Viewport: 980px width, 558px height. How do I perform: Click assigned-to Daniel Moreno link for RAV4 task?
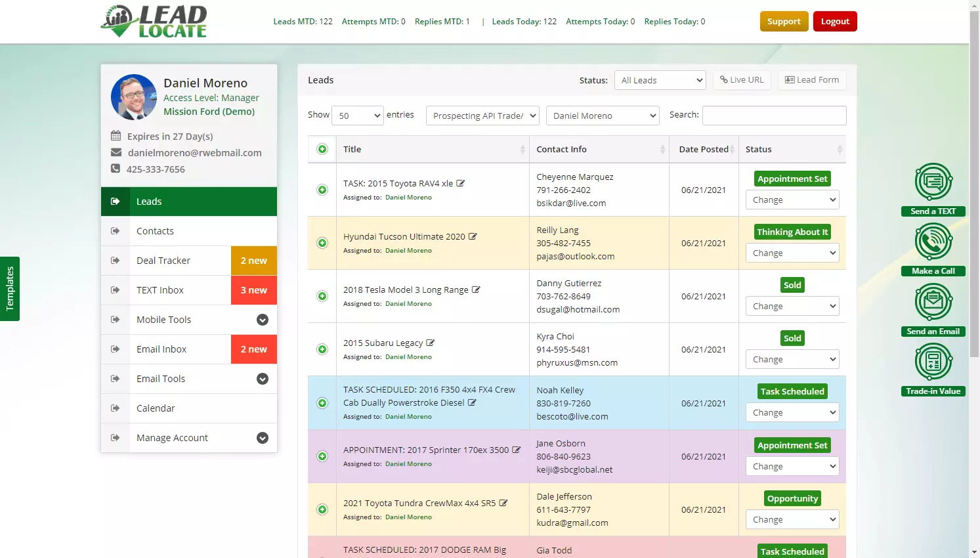pyautogui.click(x=408, y=197)
